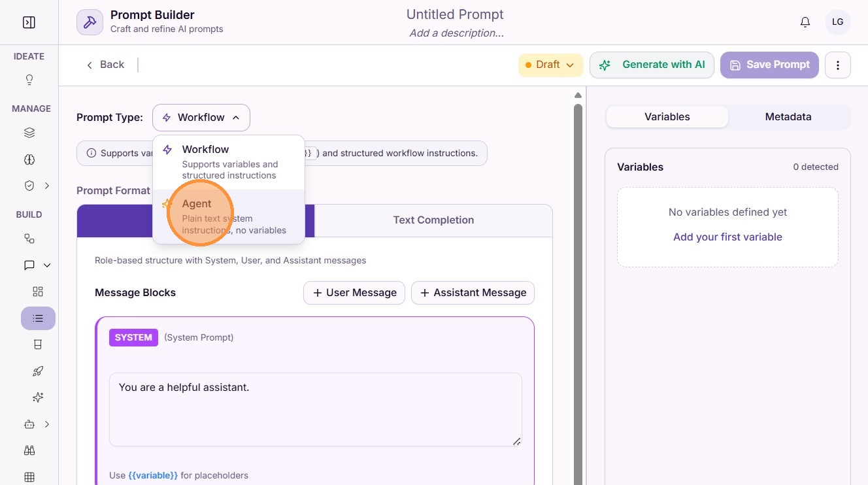Click the chat bubble icon in the sidebar
The height and width of the screenshot is (485, 868).
tap(29, 265)
